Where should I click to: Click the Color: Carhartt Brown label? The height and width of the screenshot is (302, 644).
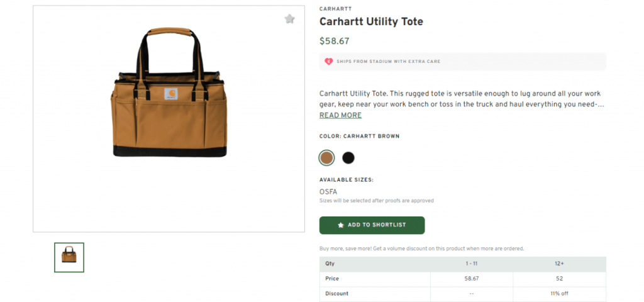pos(359,137)
